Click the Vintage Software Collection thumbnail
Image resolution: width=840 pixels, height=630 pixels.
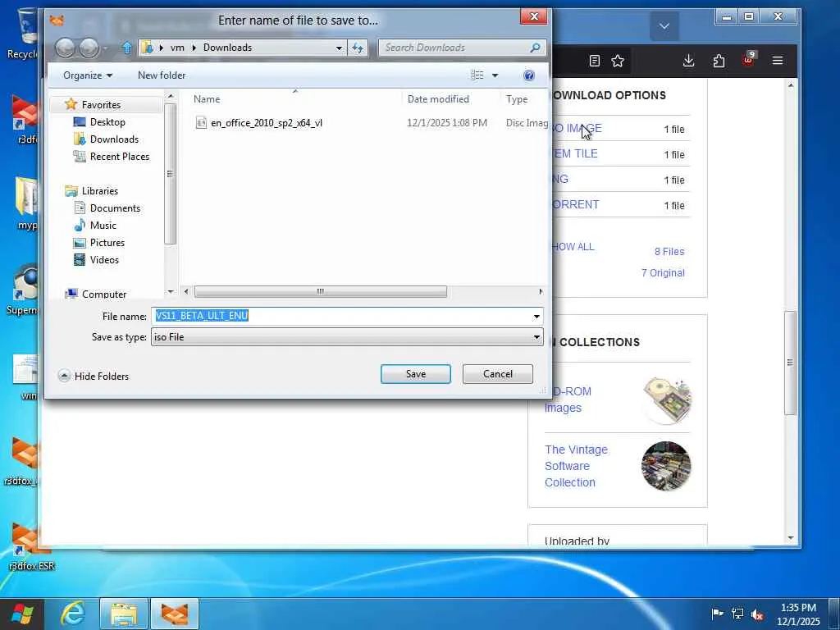point(666,466)
